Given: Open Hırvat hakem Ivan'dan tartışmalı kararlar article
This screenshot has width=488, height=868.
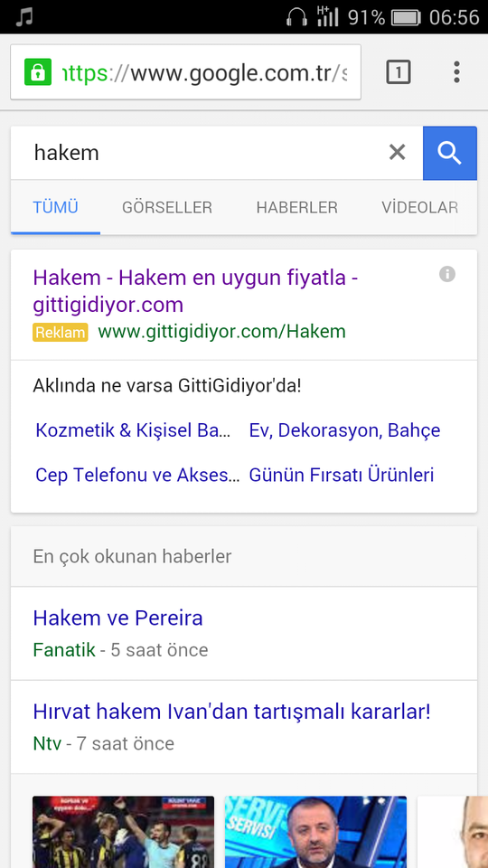Looking at the screenshot, I should click(x=232, y=712).
